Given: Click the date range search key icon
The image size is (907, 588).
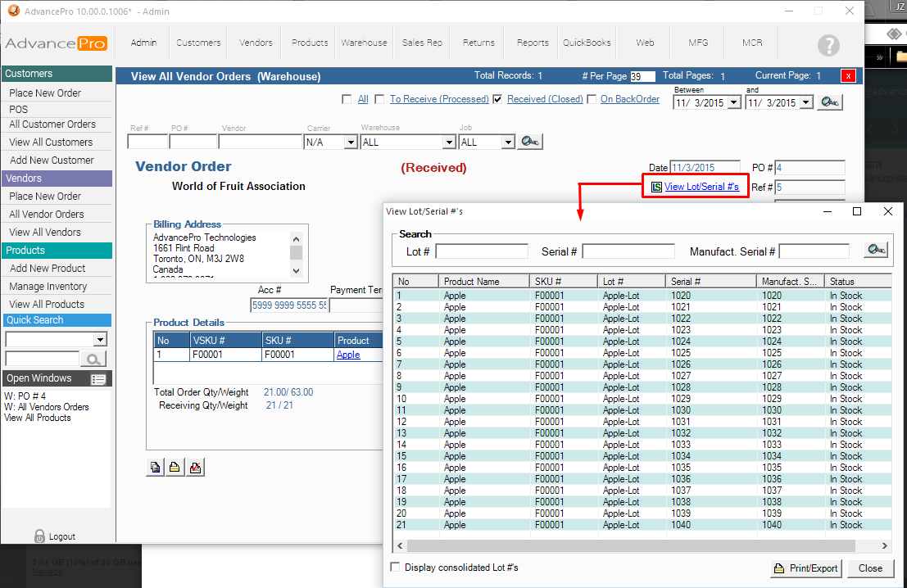Looking at the screenshot, I should 830,102.
